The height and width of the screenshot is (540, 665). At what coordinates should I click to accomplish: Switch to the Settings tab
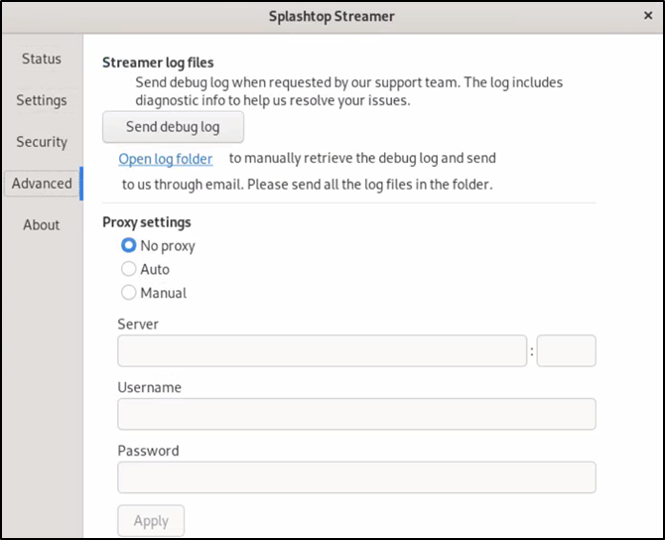42,100
